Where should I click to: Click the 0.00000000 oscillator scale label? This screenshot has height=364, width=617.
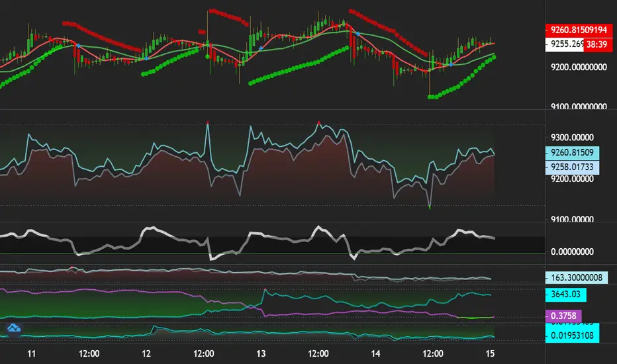coord(572,252)
